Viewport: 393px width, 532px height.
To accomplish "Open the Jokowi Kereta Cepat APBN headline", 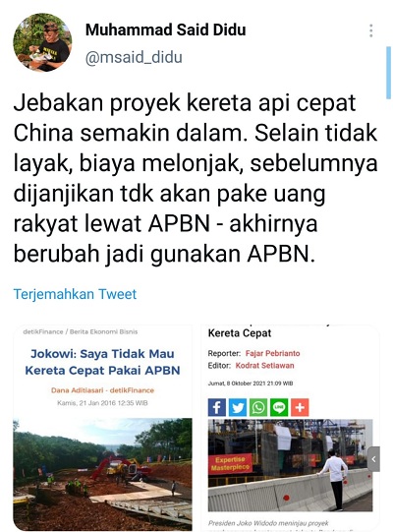I will (102, 362).
